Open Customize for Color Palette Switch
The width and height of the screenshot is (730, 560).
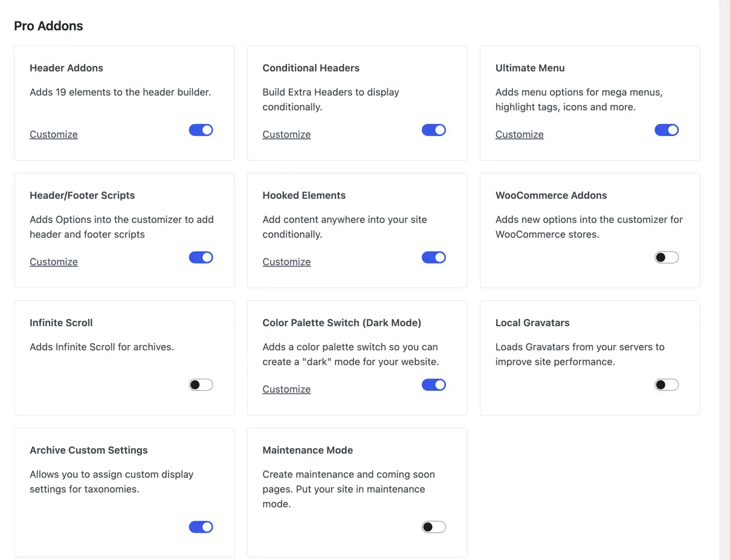click(286, 389)
